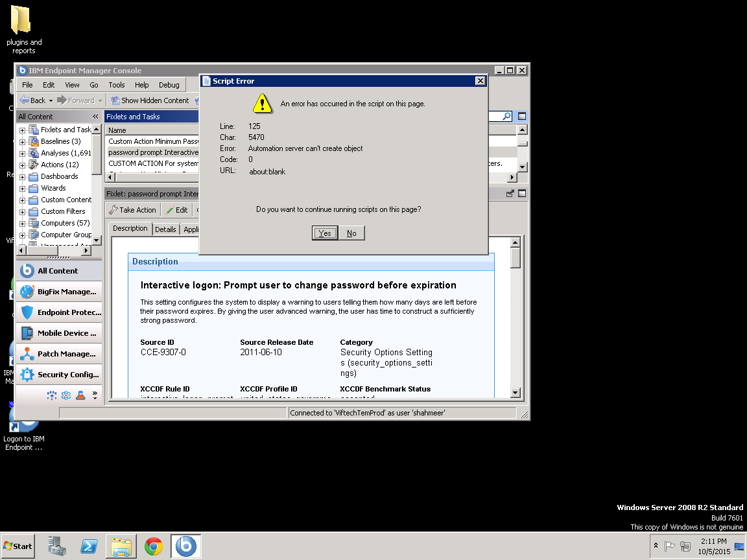The image size is (747, 560).
Task: Maximize the Fixlets list panel
Action: point(522,116)
